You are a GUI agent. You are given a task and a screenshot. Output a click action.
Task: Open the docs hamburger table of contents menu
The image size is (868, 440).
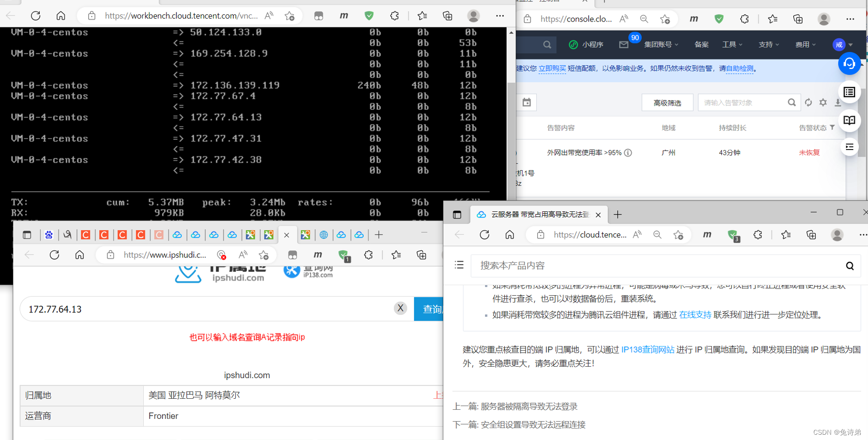click(459, 265)
